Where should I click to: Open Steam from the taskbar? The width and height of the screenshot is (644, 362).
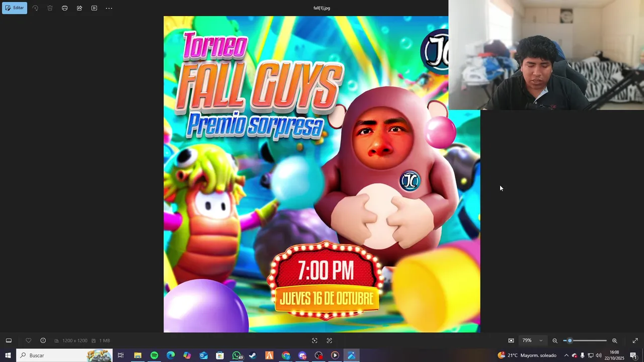click(x=253, y=355)
